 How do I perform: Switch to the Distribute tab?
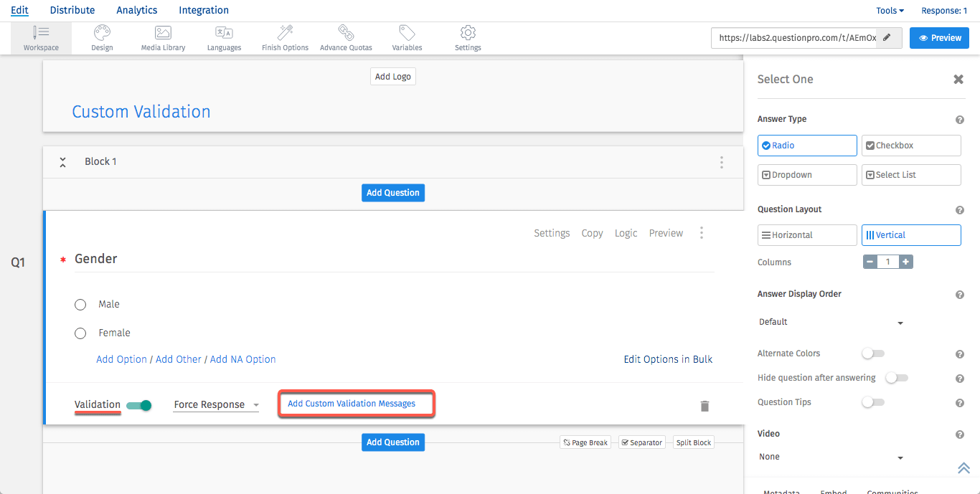pos(72,10)
